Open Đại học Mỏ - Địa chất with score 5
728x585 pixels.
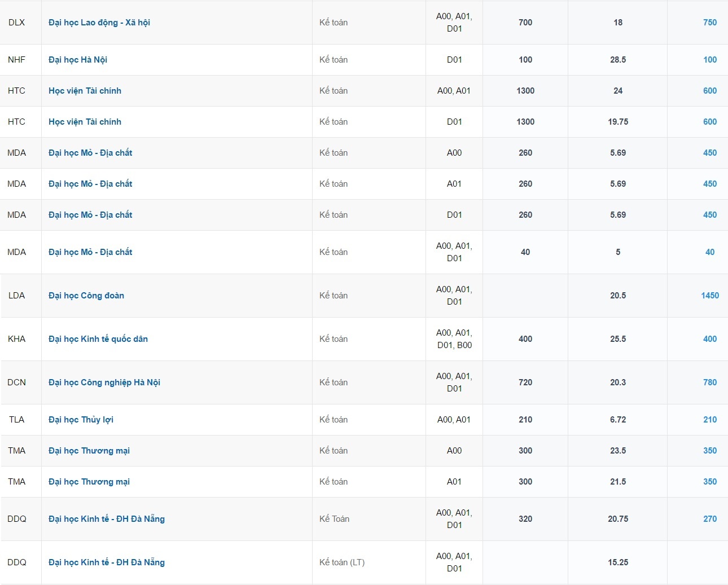click(90, 252)
